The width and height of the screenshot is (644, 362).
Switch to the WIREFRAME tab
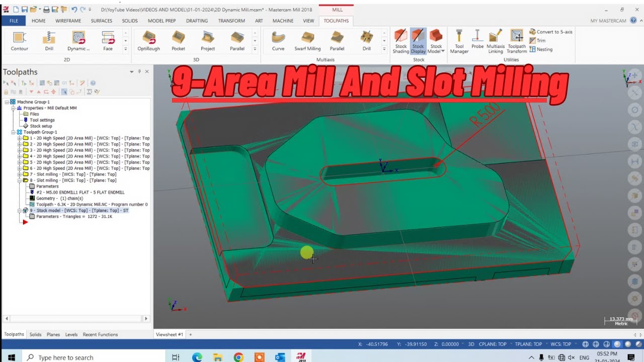(x=68, y=21)
